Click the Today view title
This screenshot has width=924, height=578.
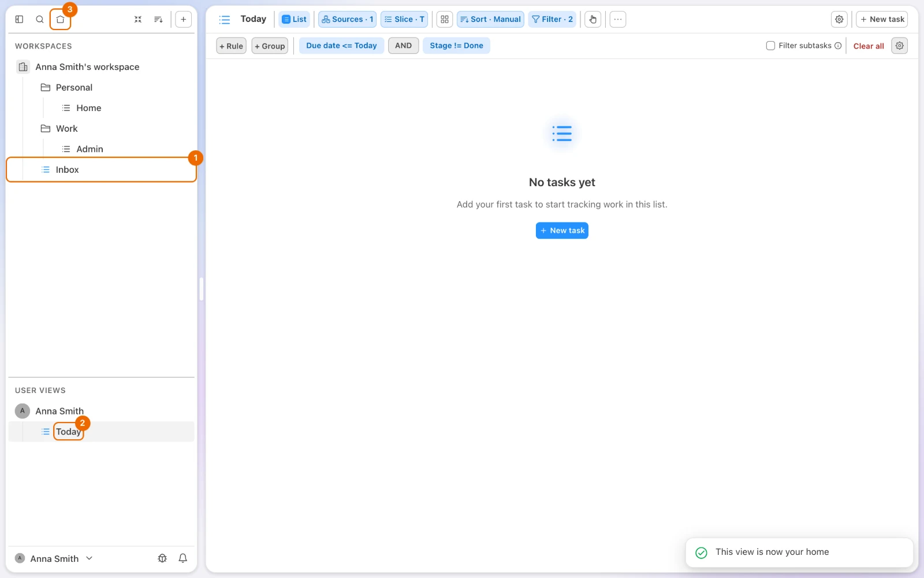254,19
